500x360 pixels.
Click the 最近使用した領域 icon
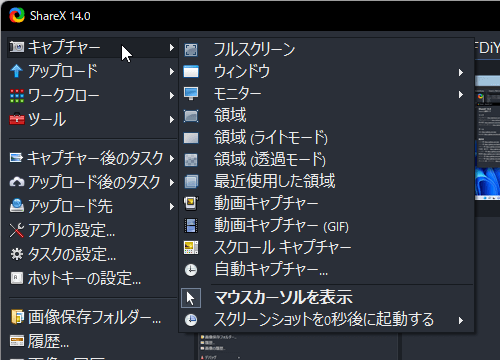click(191, 182)
